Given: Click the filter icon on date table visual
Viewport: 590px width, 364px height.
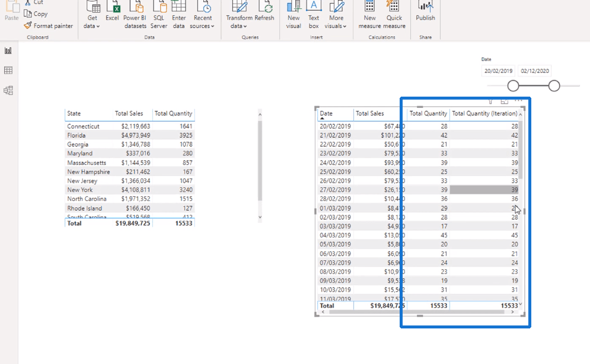Looking at the screenshot, I should click(490, 101).
